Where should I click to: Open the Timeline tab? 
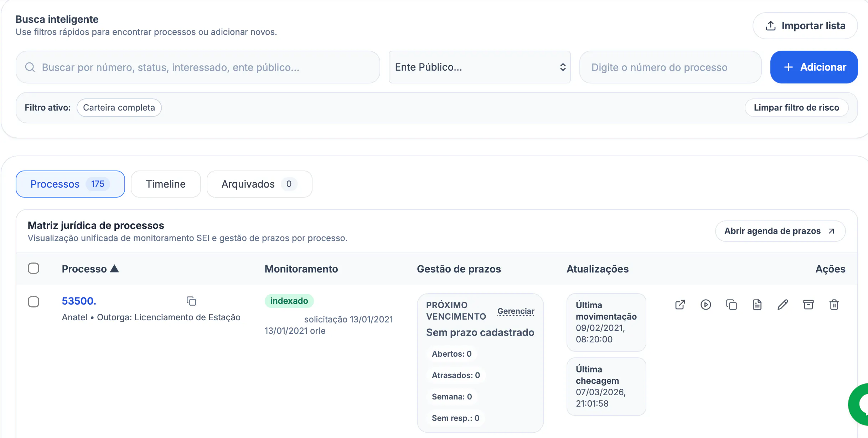[x=166, y=184]
